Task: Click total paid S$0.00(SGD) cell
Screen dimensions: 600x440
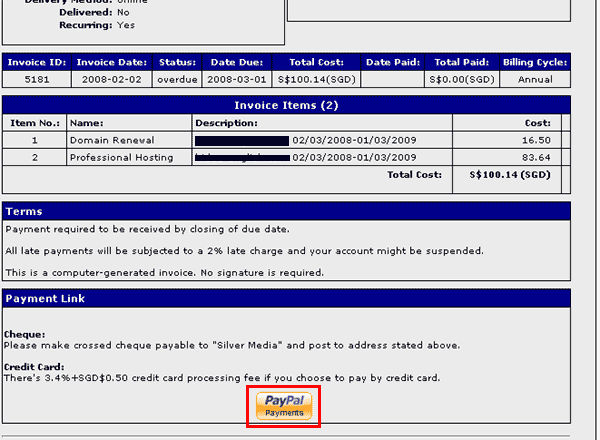Action: pos(462,80)
